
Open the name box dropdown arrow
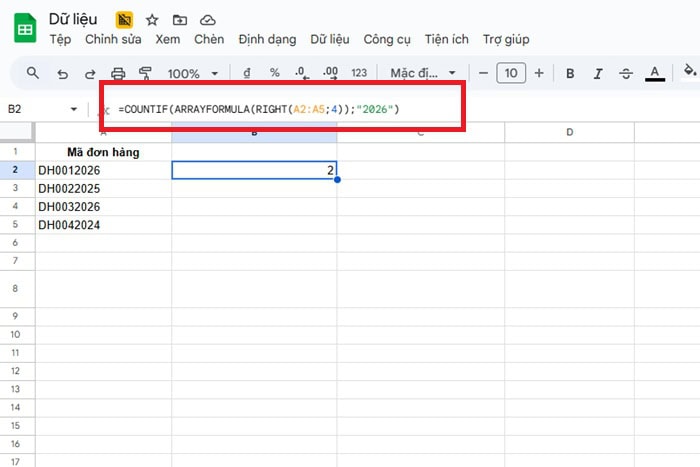click(x=74, y=109)
